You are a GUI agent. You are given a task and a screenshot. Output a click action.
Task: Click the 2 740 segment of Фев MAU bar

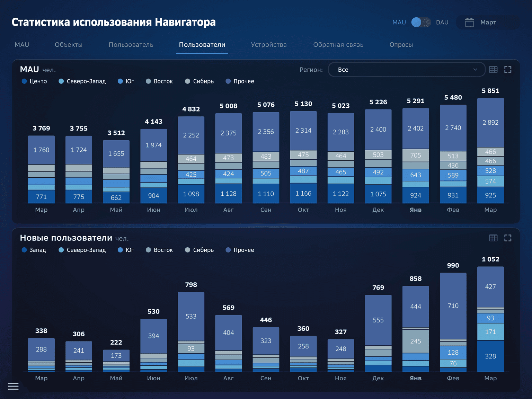453,128
